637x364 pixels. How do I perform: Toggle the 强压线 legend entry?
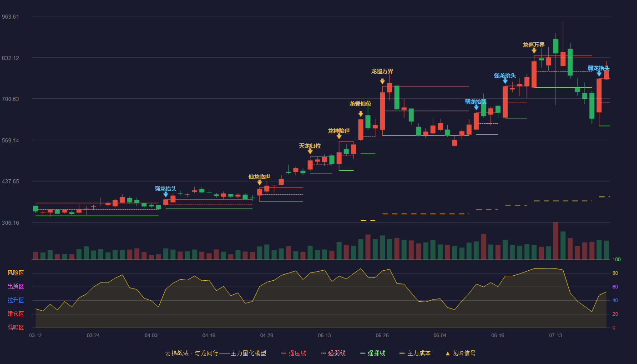(293, 353)
